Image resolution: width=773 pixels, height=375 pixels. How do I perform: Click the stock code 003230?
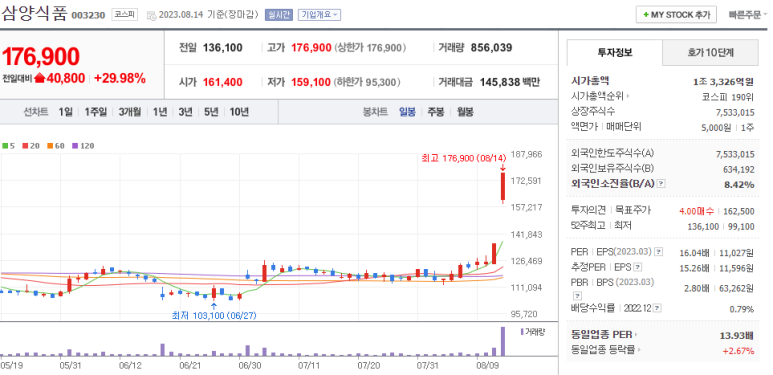tap(88, 15)
